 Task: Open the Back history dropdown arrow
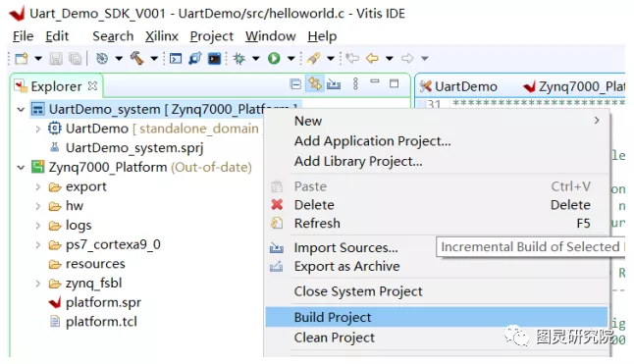click(390, 59)
